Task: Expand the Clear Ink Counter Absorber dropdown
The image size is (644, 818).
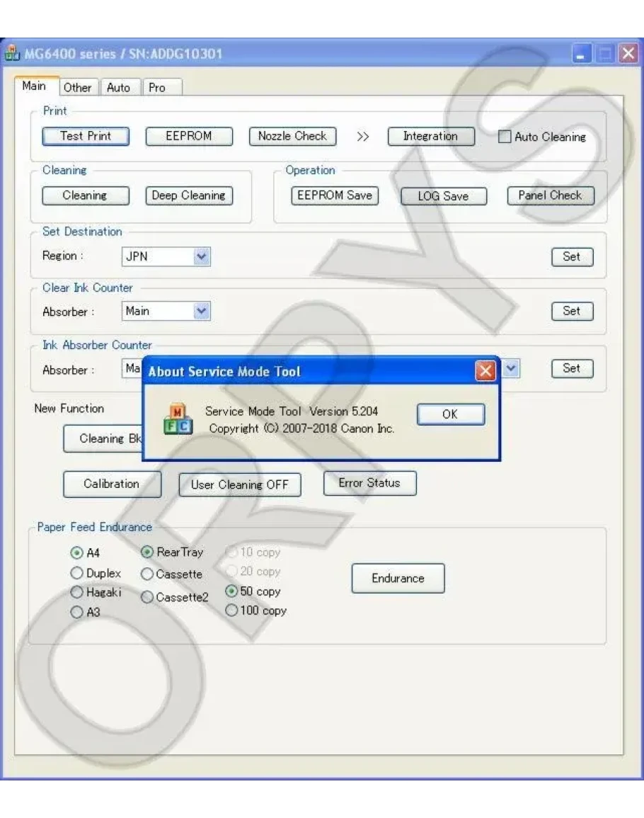Action: point(202,311)
